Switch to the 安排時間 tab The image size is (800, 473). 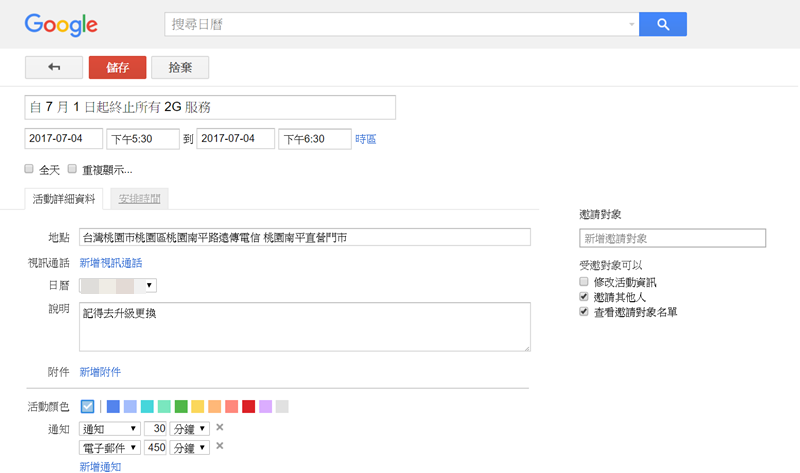[x=140, y=198]
